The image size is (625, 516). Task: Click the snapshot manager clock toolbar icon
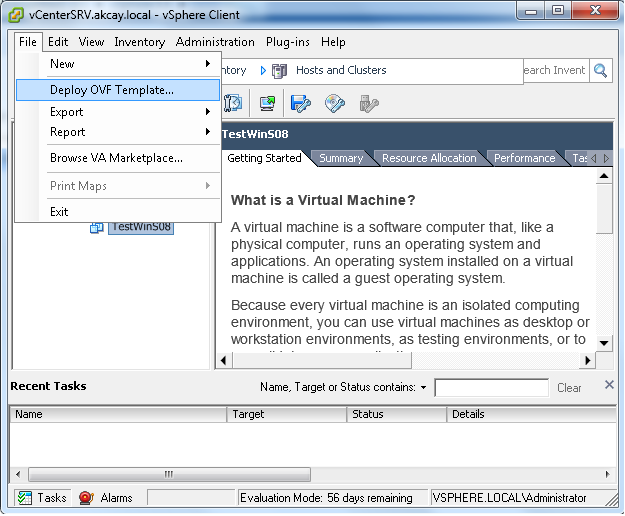click(233, 103)
